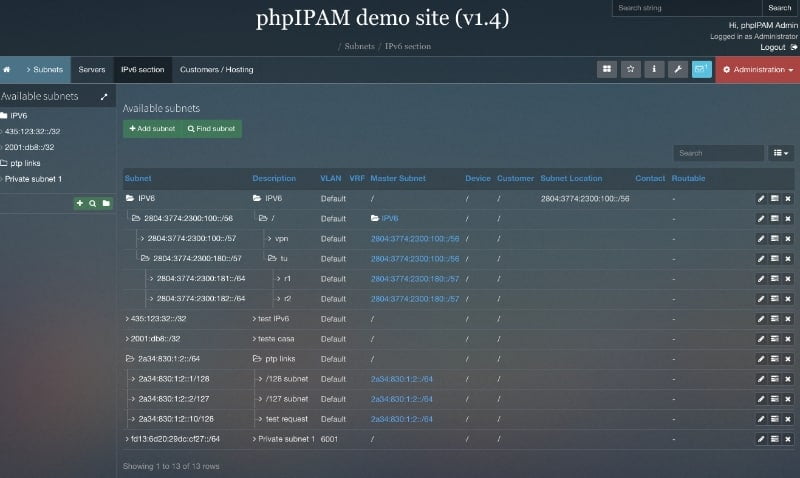This screenshot has height=478, width=800.
Task: Open master subnet link in /128 subnet row
Action: (x=402, y=379)
